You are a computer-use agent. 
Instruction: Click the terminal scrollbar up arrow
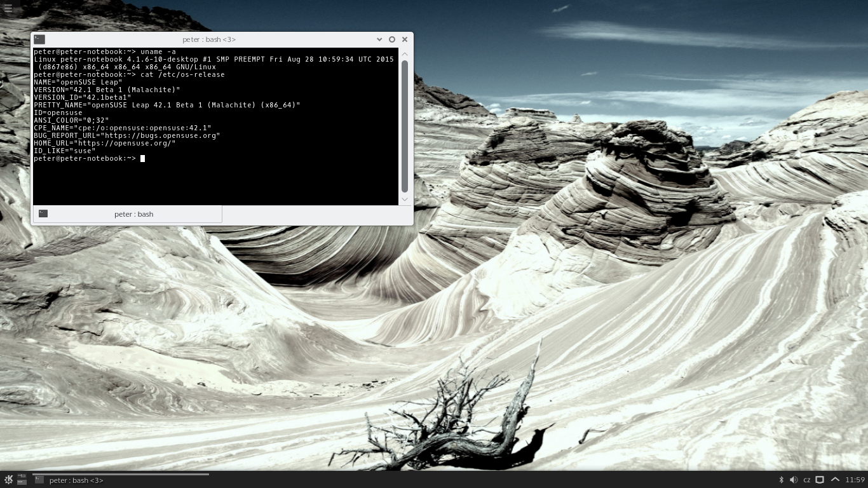[405, 53]
